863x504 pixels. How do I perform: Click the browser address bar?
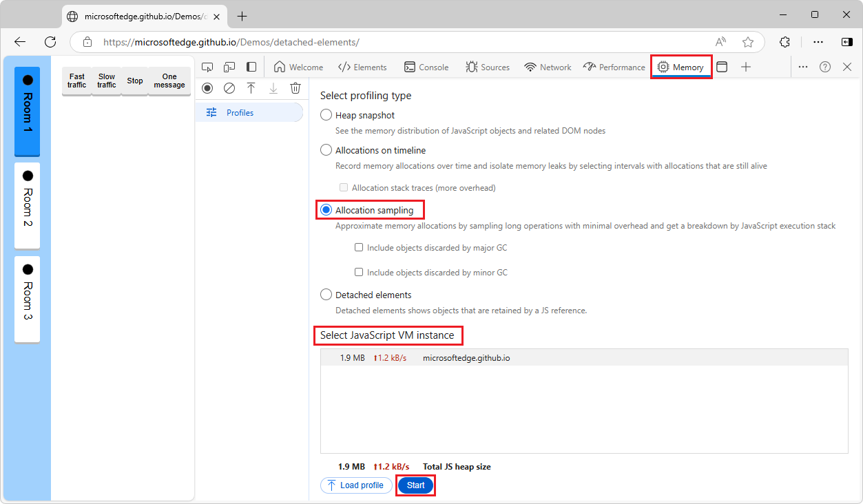click(275, 42)
